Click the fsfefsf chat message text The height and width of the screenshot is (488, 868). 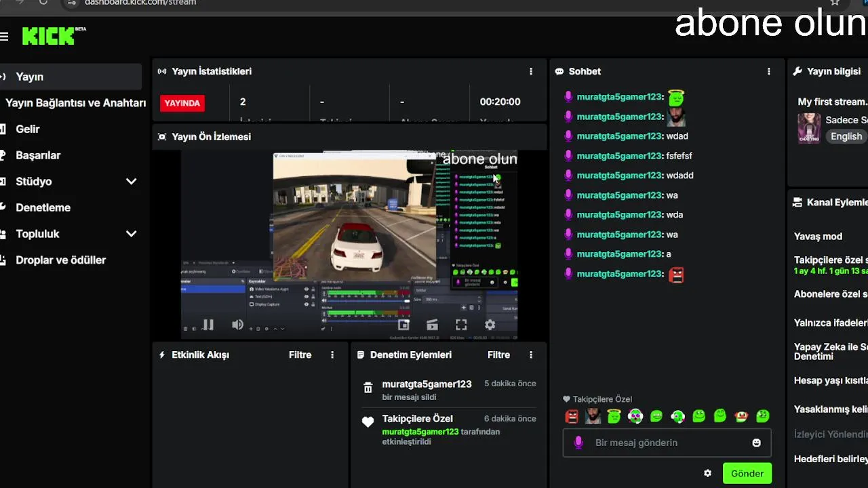click(x=679, y=156)
